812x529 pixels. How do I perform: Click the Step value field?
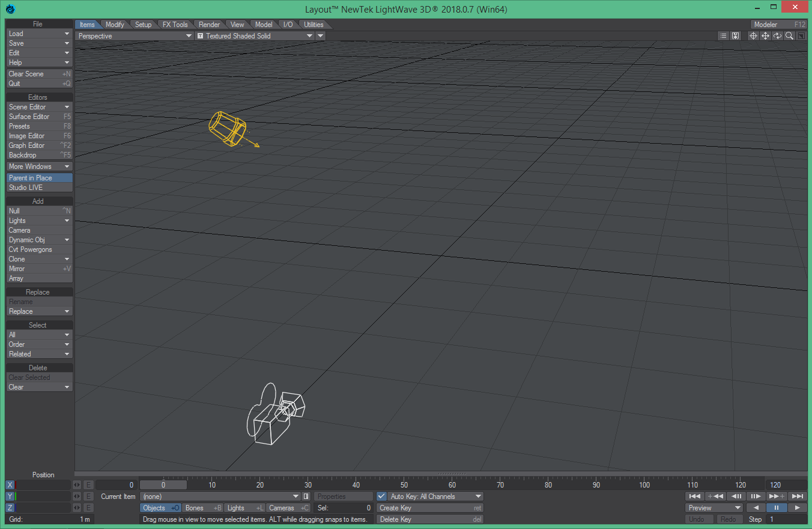pyautogui.click(x=787, y=519)
